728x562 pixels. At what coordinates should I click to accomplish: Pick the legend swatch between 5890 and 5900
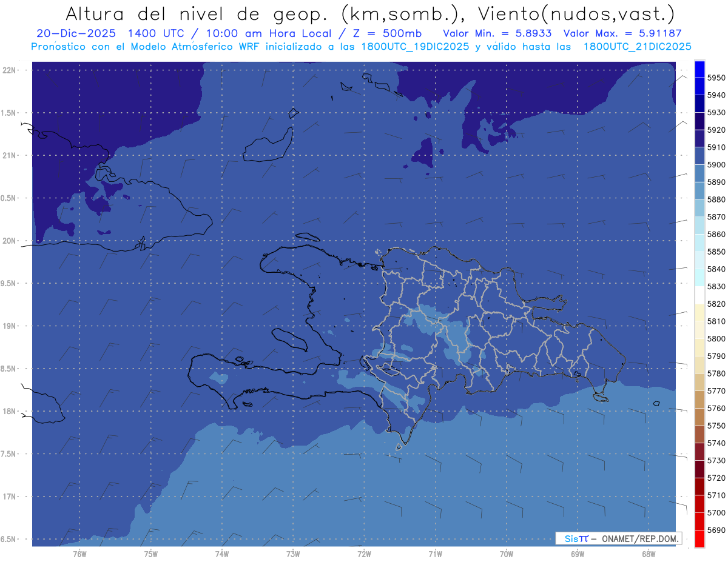click(699, 173)
